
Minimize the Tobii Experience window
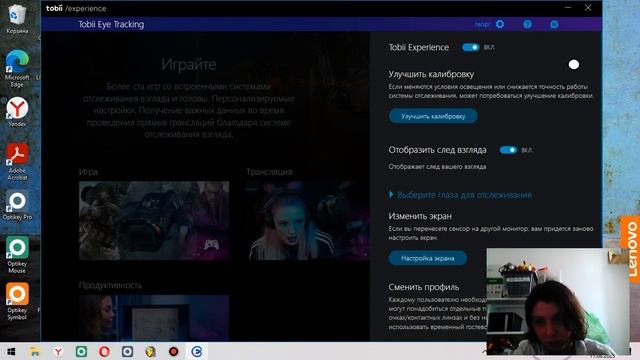click(x=568, y=8)
